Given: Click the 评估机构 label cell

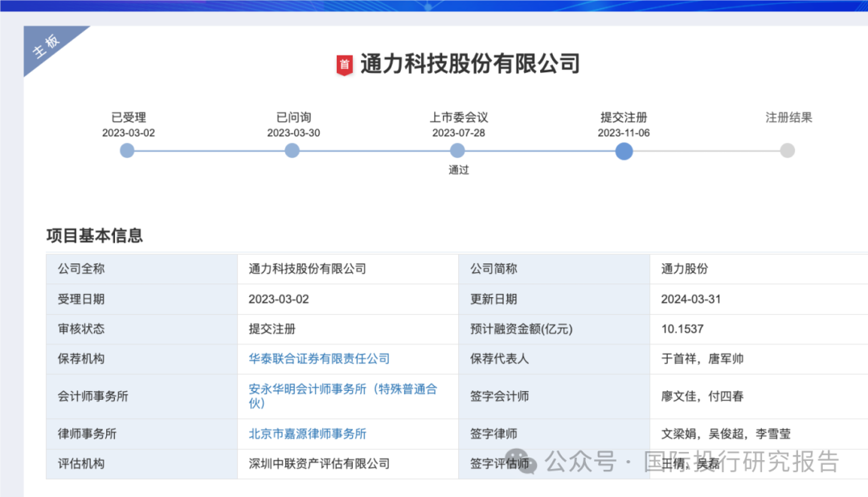Looking at the screenshot, I should 141,464.
